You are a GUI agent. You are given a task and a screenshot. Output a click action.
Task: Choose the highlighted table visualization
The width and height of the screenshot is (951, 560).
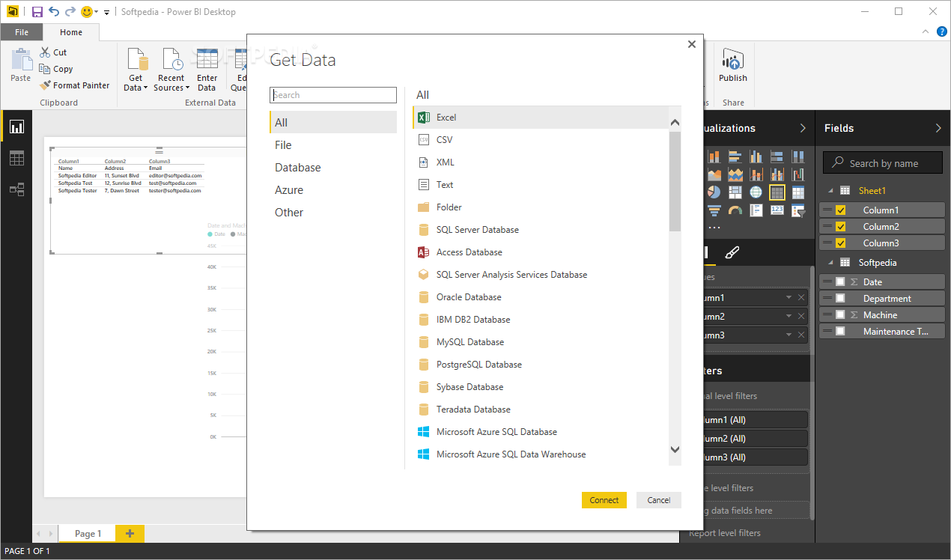pos(777,192)
